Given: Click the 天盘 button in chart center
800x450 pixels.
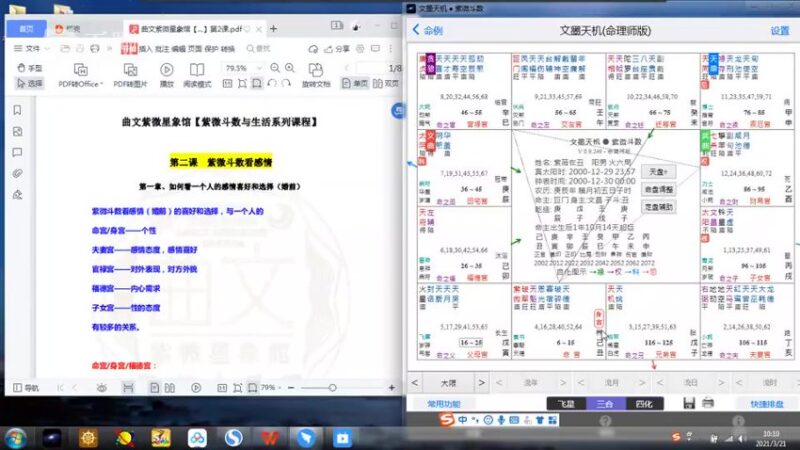Looking at the screenshot, I should (x=659, y=171).
